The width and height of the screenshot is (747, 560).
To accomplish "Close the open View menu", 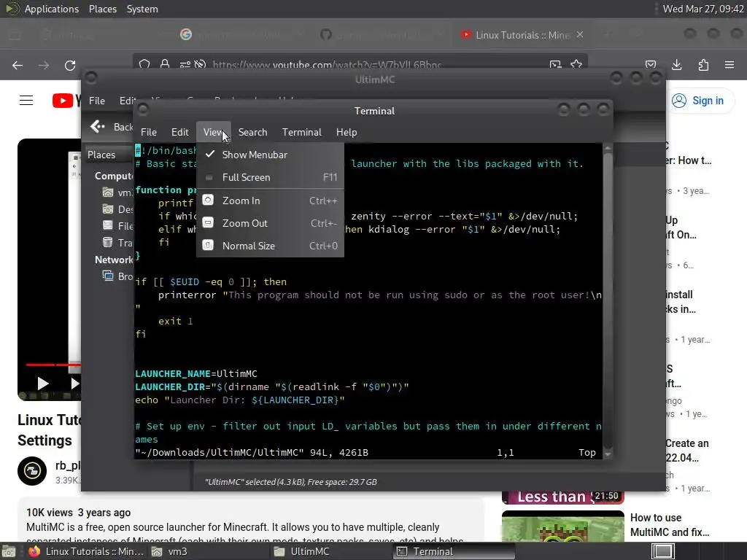I will click(213, 132).
